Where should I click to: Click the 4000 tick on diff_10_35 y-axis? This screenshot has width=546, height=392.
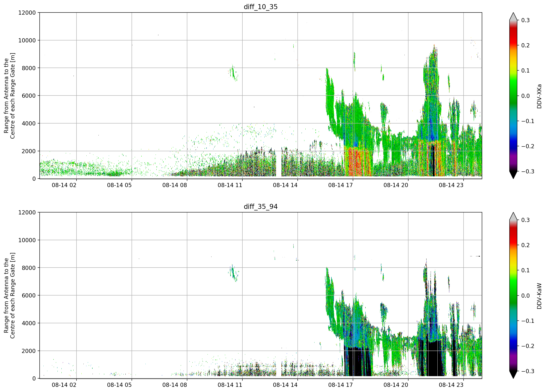click(29, 123)
